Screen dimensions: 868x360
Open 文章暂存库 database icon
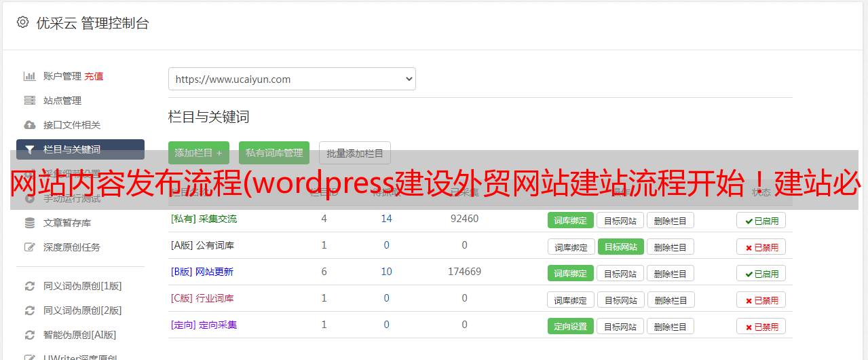(30, 223)
